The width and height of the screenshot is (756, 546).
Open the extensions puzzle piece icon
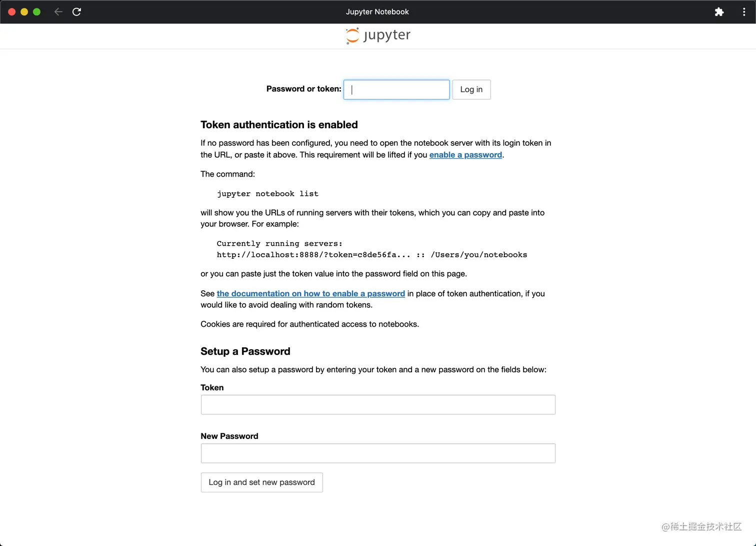tap(719, 12)
